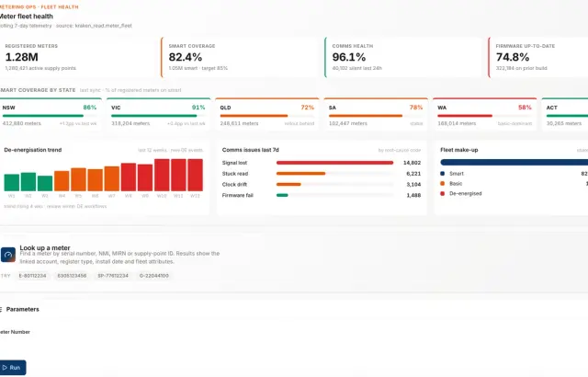
Task: Click the list icon beside Parameters
Action: (1, 309)
